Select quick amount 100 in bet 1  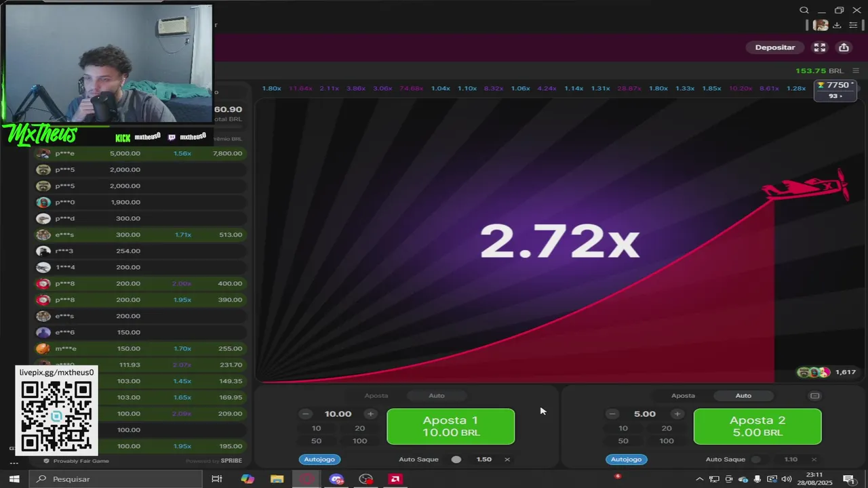tap(359, 441)
